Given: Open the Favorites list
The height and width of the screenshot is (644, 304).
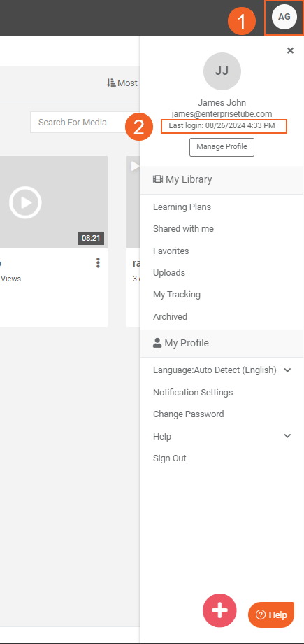Looking at the screenshot, I should (171, 251).
